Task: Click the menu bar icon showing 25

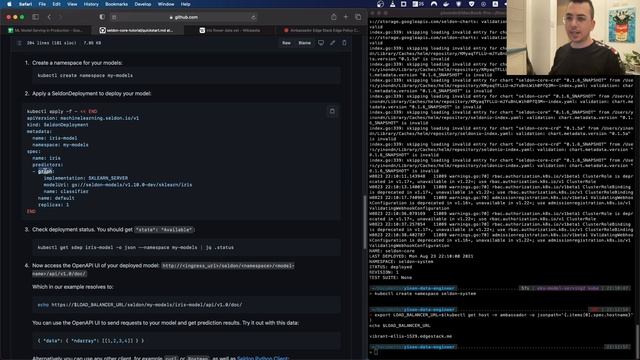Action: click(418, 4)
